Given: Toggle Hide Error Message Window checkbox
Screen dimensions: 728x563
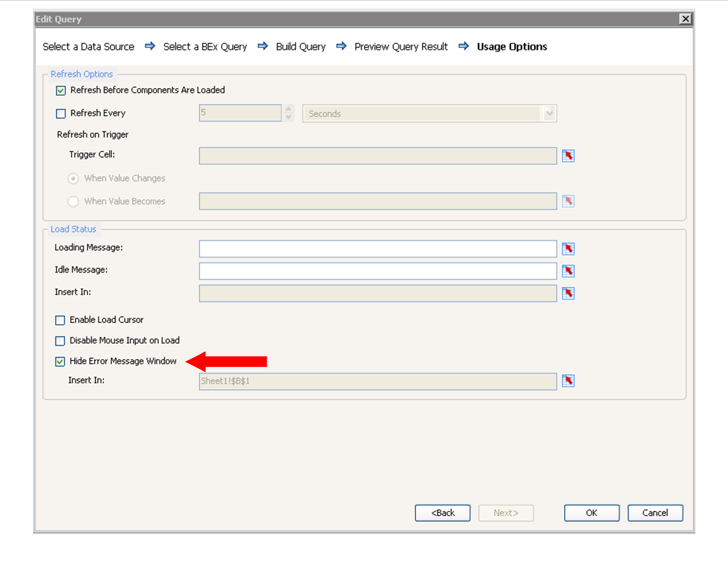Looking at the screenshot, I should pos(60,362).
